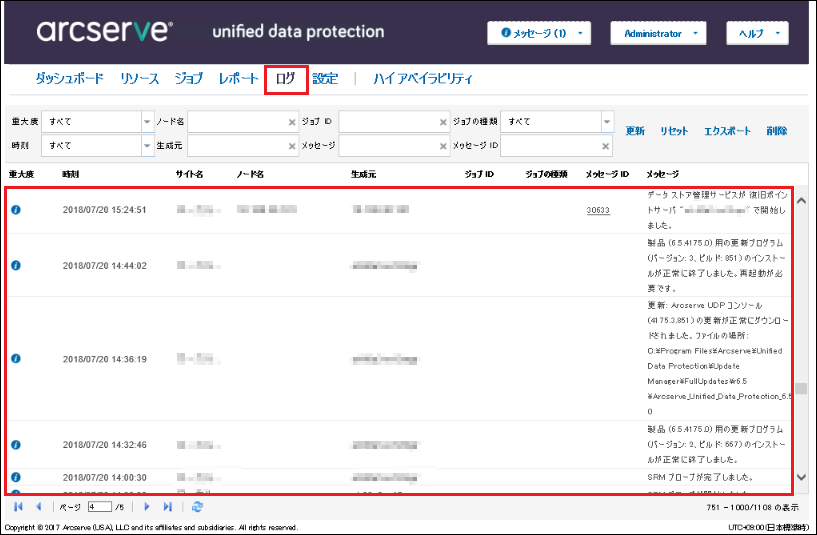Clear the ノード名 filter with X
817x535 pixels.
[292, 122]
